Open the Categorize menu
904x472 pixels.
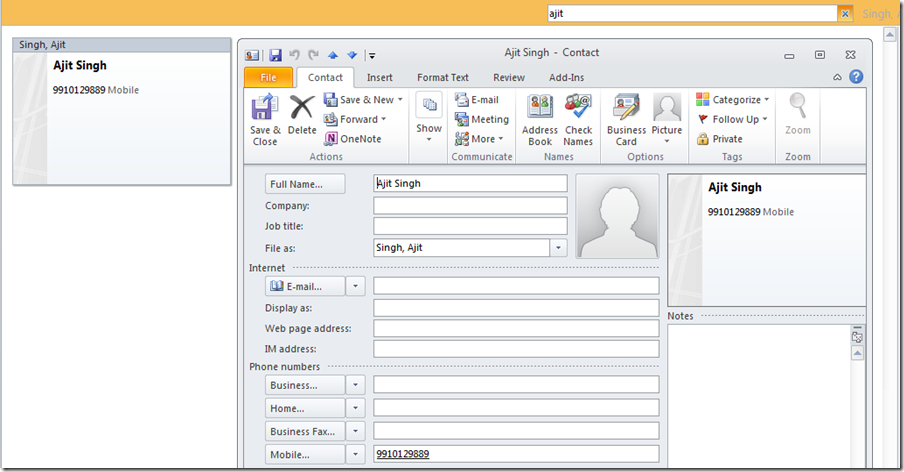(x=732, y=100)
